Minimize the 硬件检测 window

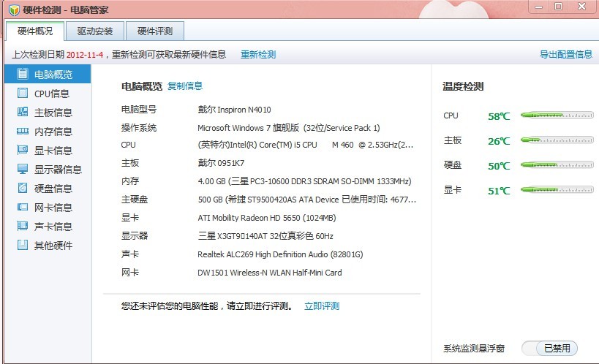[538, 7]
